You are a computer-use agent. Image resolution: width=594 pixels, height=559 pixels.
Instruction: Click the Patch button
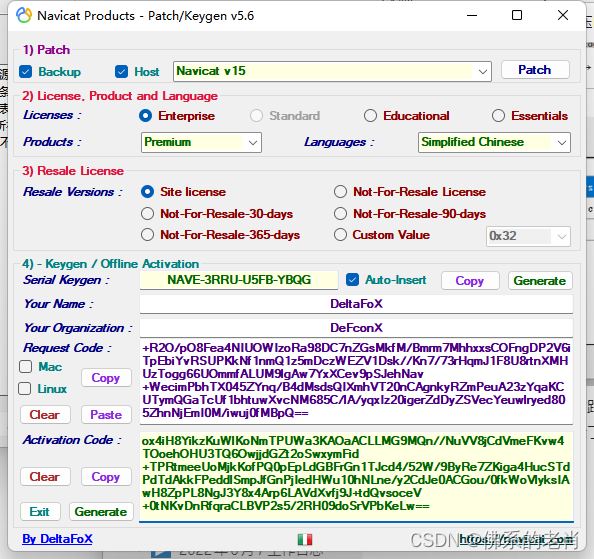pyautogui.click(x=535, y=70)
